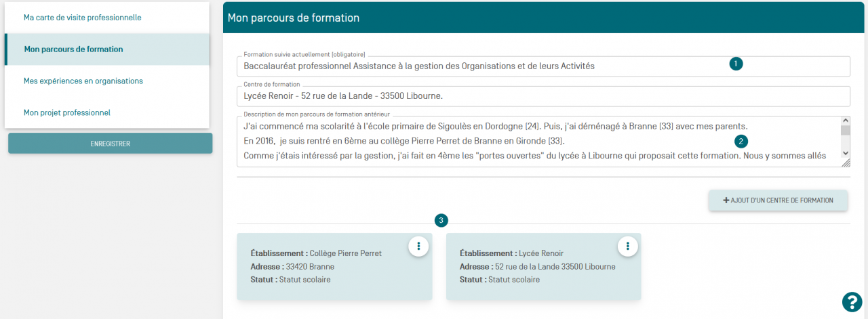Click the numbered badge 3 marker
868x319 pixels.
coord(441,220)
